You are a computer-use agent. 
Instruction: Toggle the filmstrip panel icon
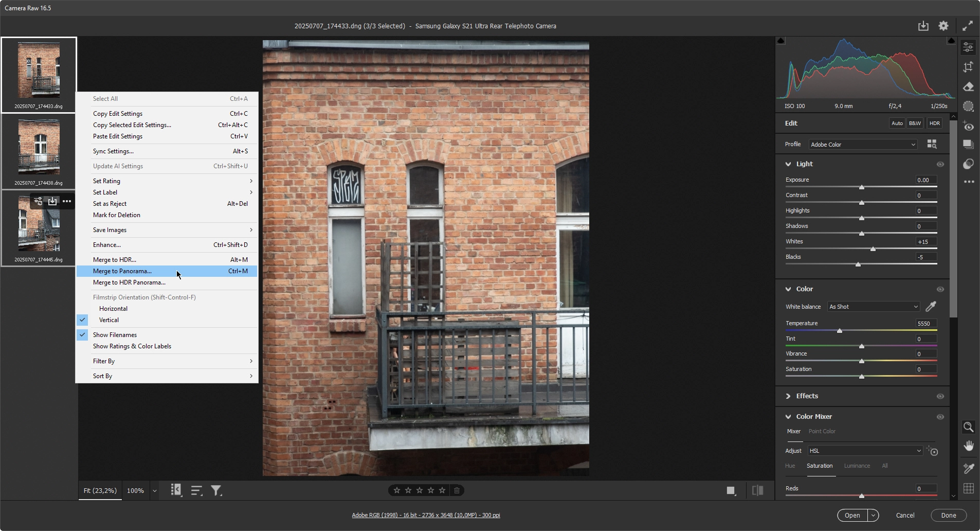click(176, 490)
